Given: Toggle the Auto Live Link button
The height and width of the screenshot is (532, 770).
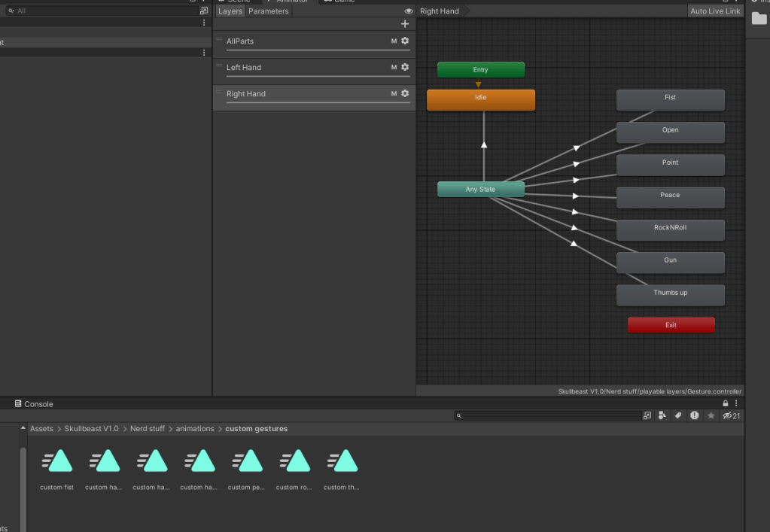Looking at the screenshot, I should coord(715,11).
